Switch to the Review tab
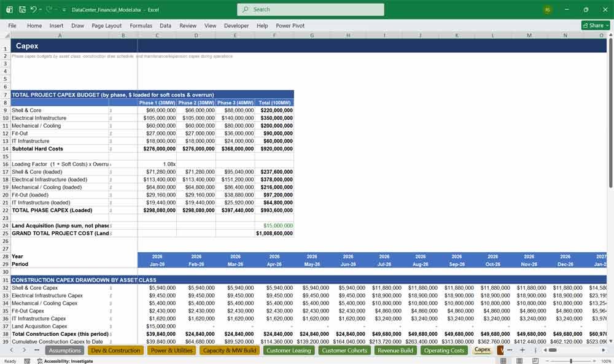This screenshot has width=614, height=364. click(x=188, y=25)
